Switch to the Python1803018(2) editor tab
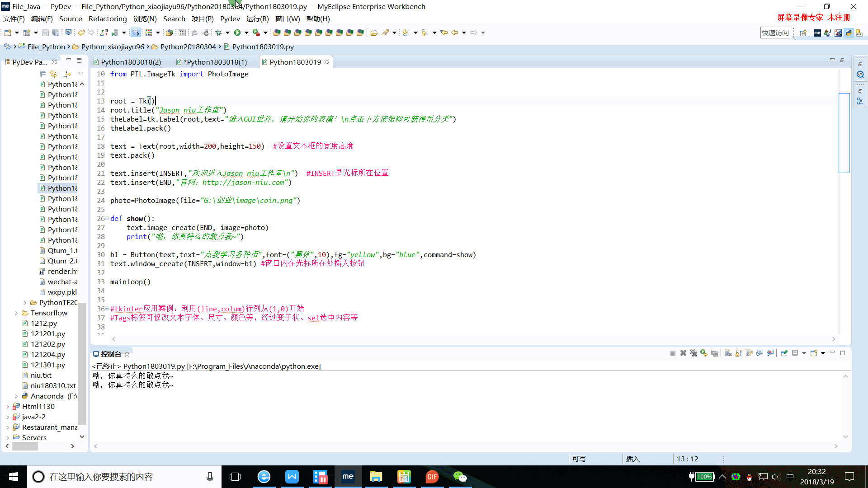This screenshot has width=868, height=488. click(x=131, y=62)
